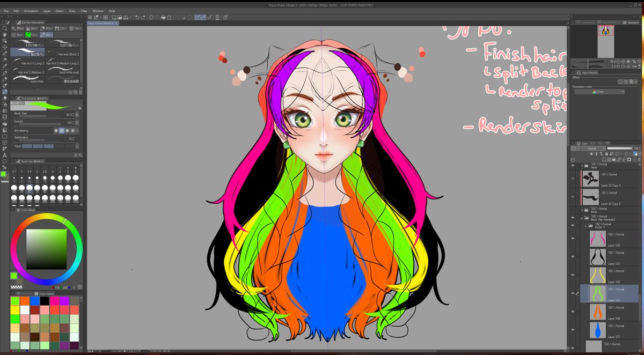This screenshot has width=644, height=355.
Task: Delete the selected sub tool via trash button
Action: coord(80,92)
